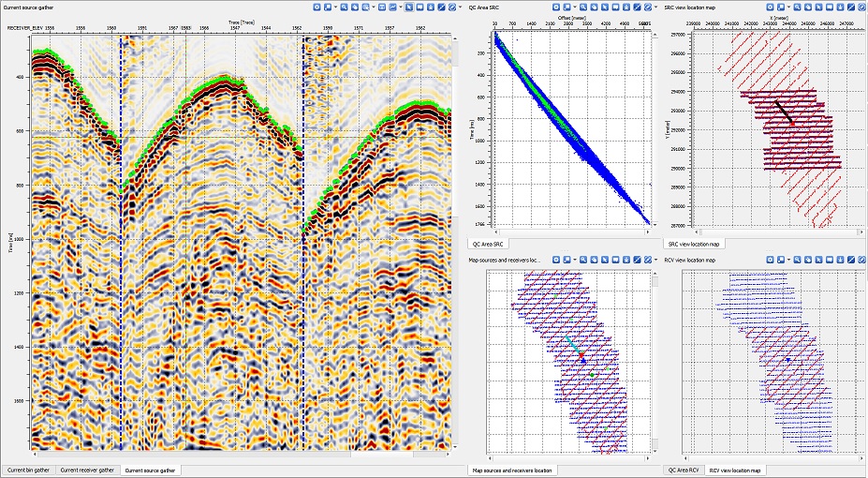Click black selected line on SRC location map
Viewport: 868px width, 478px height.
click(784, 112)
